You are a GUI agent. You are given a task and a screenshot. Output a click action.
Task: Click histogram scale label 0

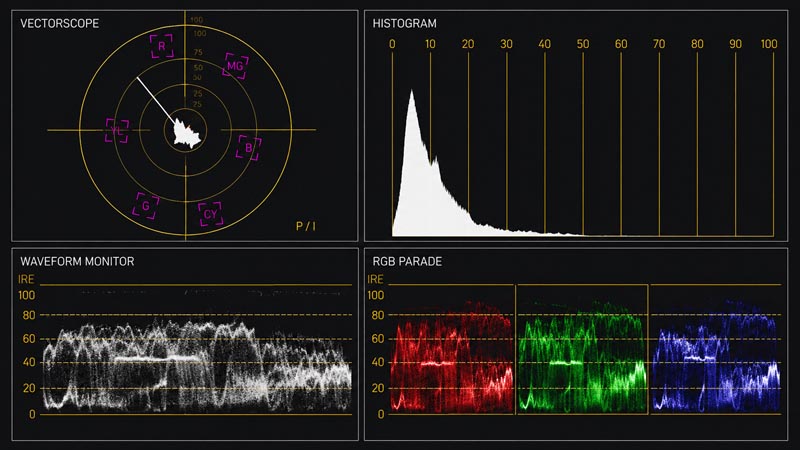(392, 44)
